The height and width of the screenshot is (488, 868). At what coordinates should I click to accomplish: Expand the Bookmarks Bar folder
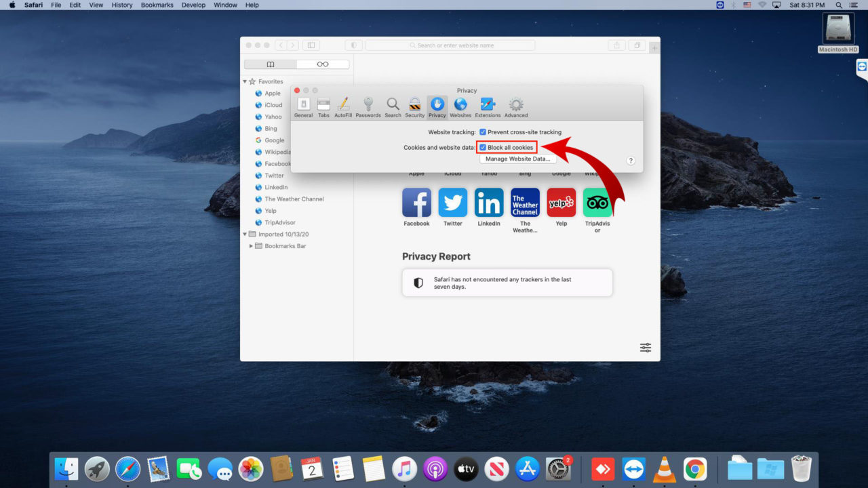click(251, 245)
